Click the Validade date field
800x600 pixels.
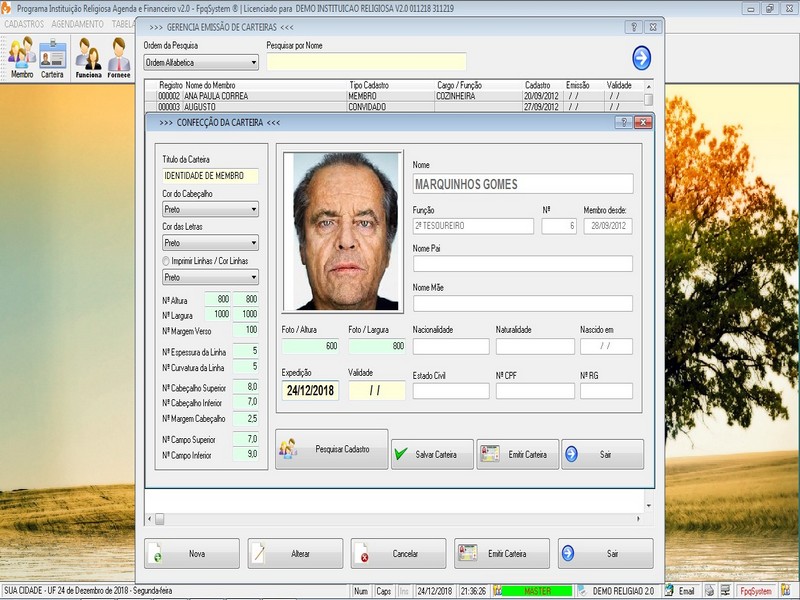click(377, 391)
